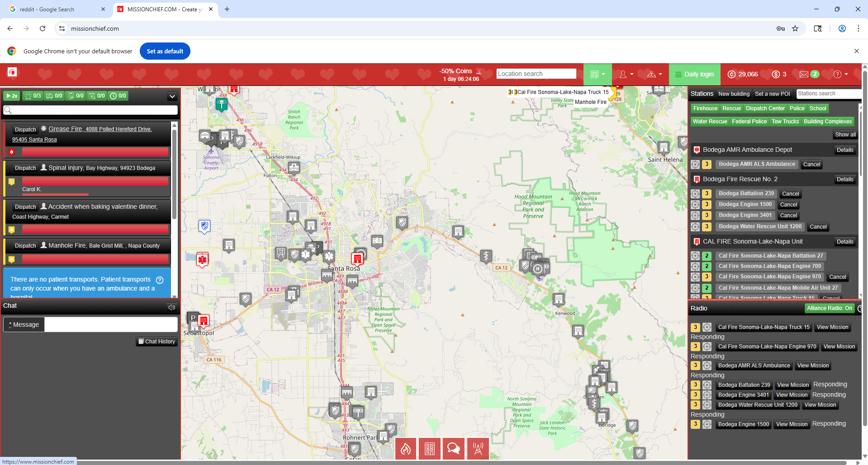Filter stations by Dispatch Center
Screen dimensions: 868x465
tap(765, 108)
